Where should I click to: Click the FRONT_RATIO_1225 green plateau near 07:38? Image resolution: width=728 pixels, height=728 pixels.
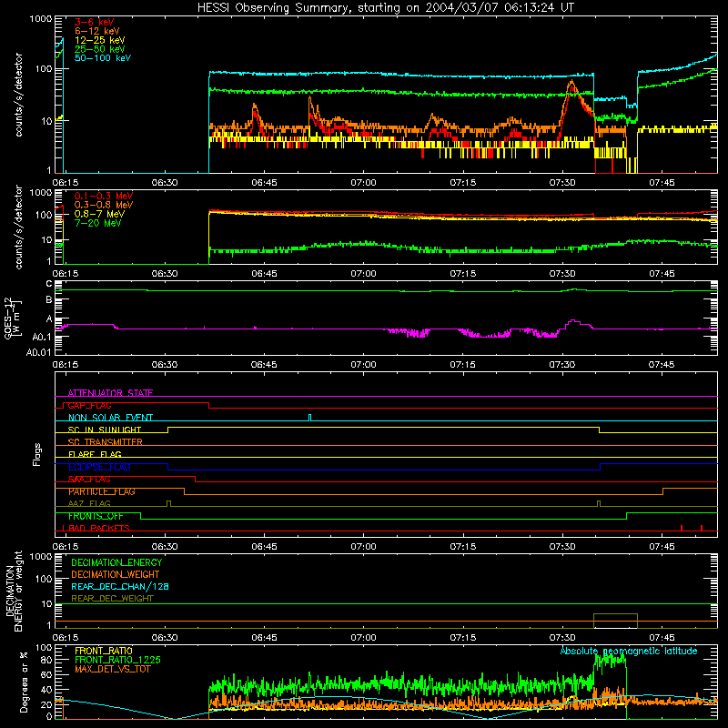[610, 659]
